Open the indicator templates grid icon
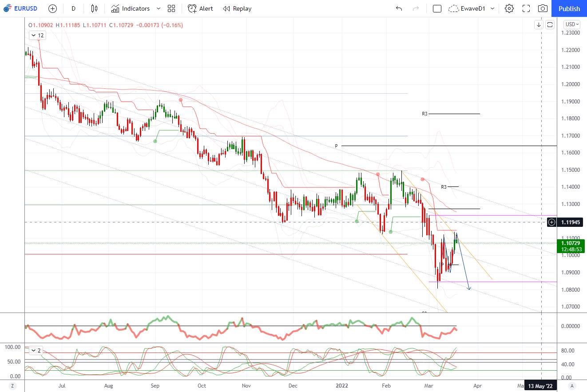This screenshot has height=392, width=587. pyautogui.click(x=171, y=8)
